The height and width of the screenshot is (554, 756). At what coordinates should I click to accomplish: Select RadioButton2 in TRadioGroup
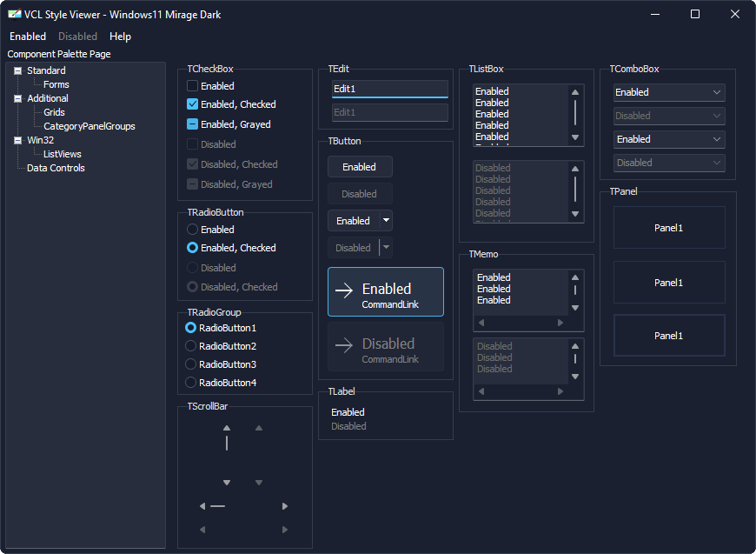click(x=191, y=346)
